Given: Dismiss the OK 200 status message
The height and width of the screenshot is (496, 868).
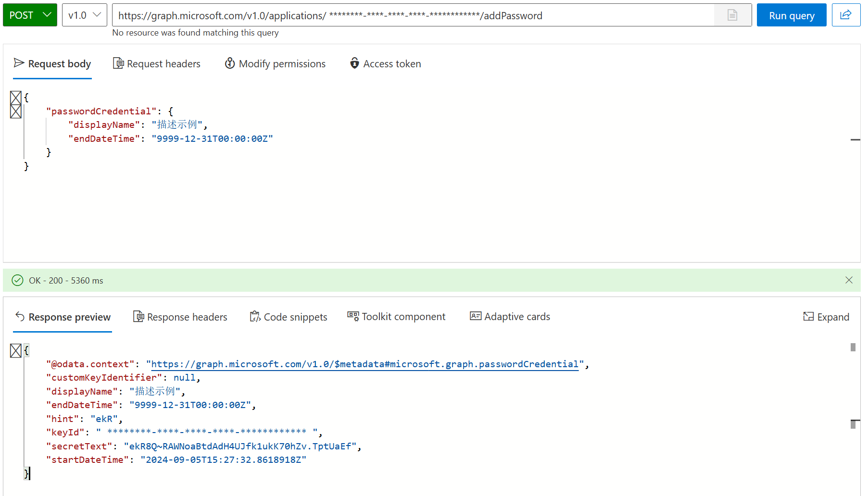Looking at the screenshot, I should tap(849, 280).
